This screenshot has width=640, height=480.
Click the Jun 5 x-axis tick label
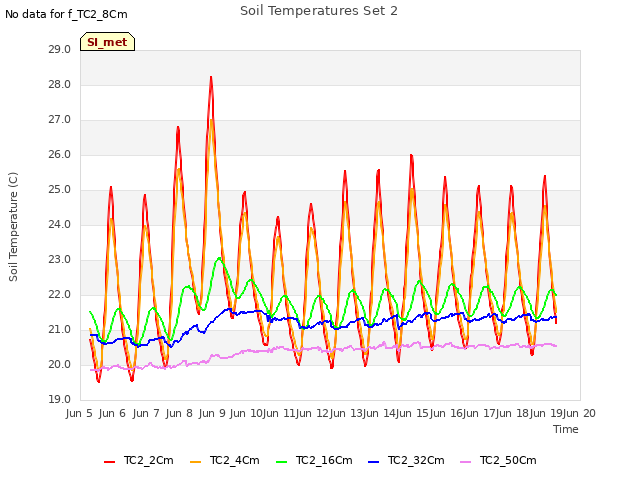[79, 413]
